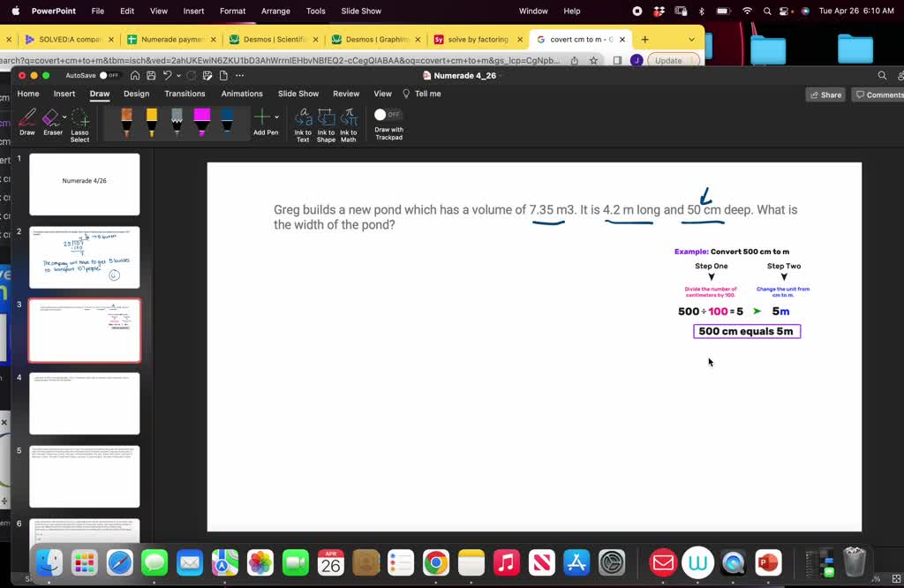Select slide 2 thumbnail in panel
The width and height of the screenshot is (904, 588).
(x=85, y=258)
